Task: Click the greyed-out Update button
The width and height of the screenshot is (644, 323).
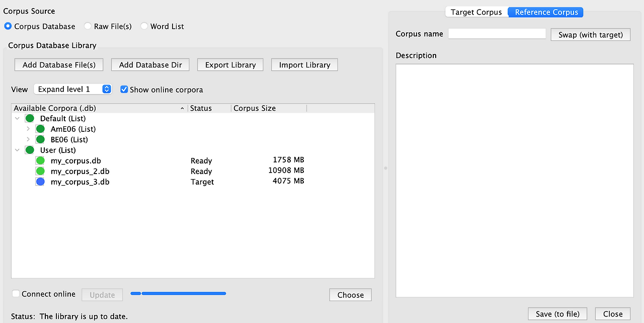Action: pyautogui.click(x=102, y=295)
